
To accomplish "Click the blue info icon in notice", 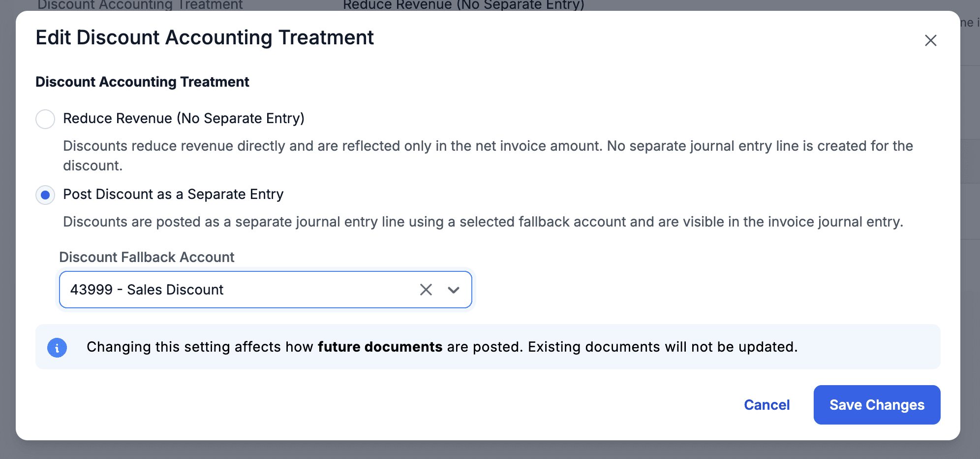I will pos(57,348).
